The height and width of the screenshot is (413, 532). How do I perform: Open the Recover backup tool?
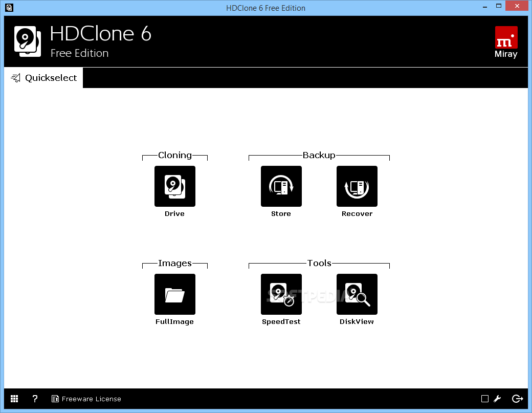point(357,186)
